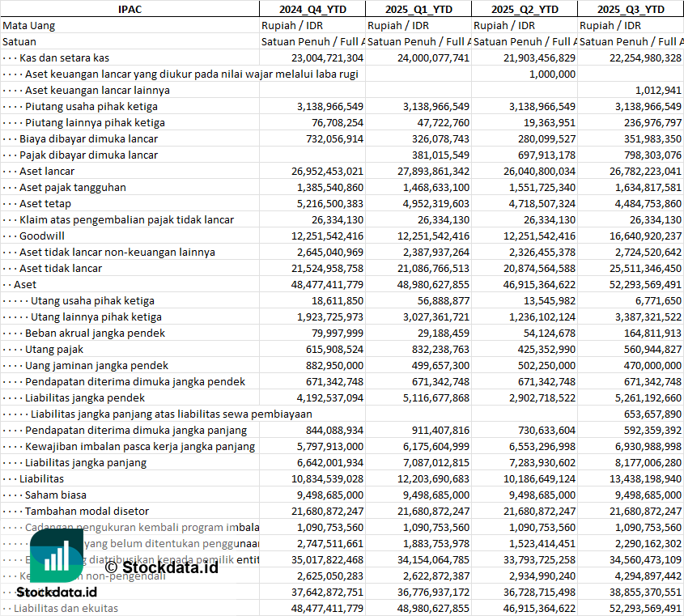The image size is (684, 616).
Task: Select the 2025_Q1_YTD column header
Action: pos(418,9)
